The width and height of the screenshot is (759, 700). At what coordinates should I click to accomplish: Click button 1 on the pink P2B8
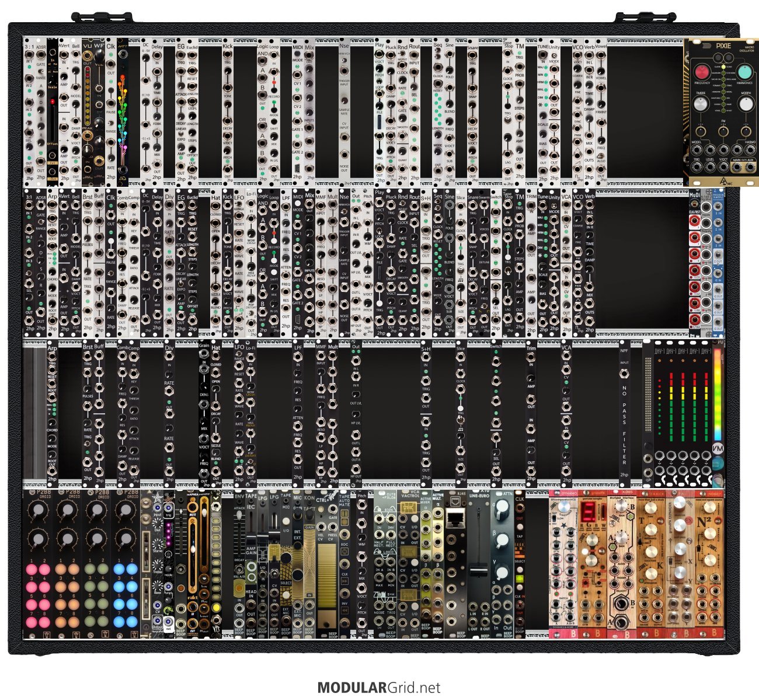[x=30, y=568]
